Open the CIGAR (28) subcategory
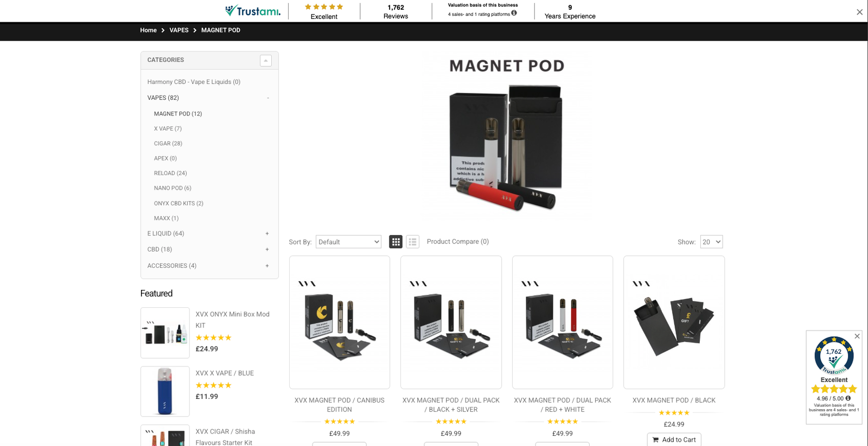The height and width of the screenshot is (446, 868). pos(168,144)
